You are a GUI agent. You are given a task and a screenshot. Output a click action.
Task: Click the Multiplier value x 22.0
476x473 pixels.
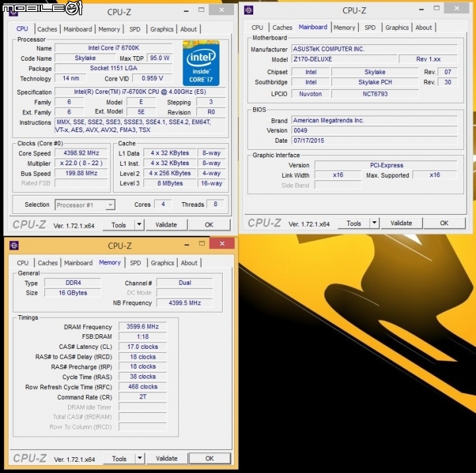pos(81,163)
